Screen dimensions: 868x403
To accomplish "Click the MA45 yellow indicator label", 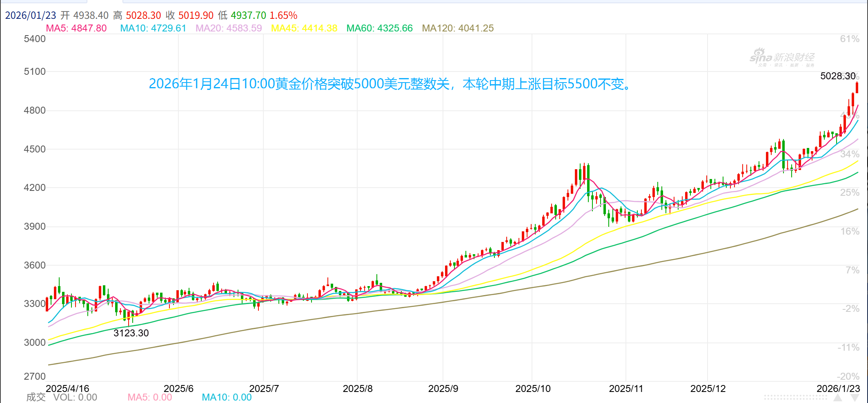I will 304,28.
